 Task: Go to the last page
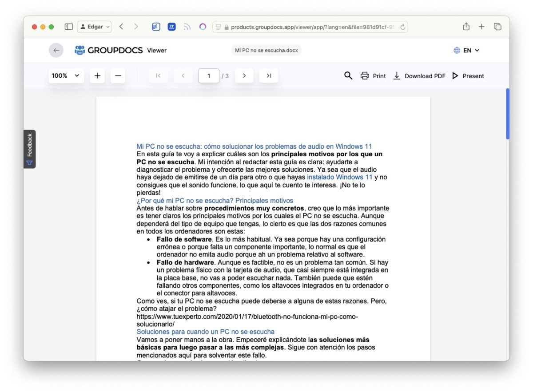269,76
